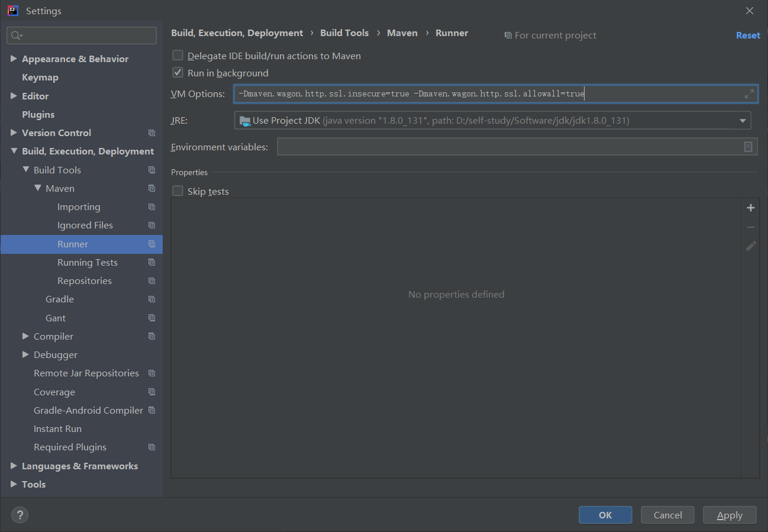
Task: Select Gradle build tool settings
Action: (x=60, y=299)
